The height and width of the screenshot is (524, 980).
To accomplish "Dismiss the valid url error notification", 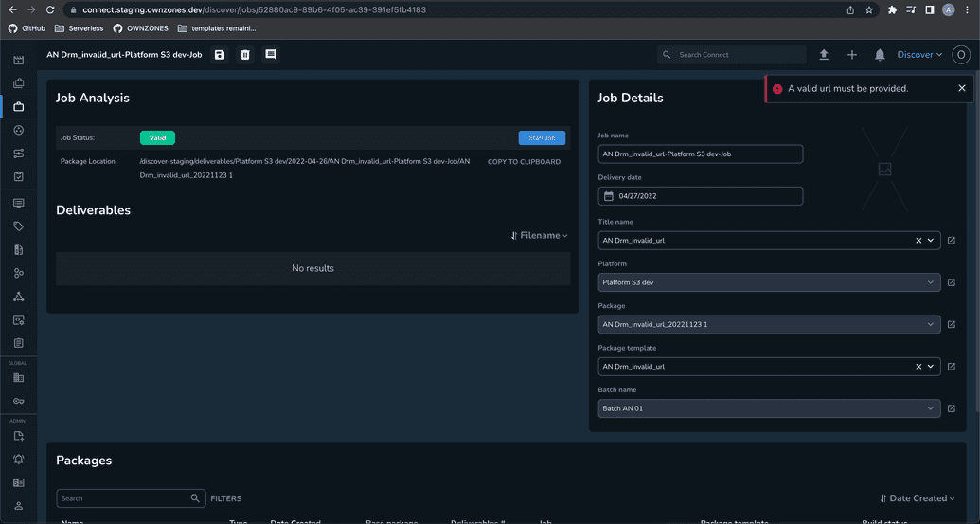I will (962, 88).
